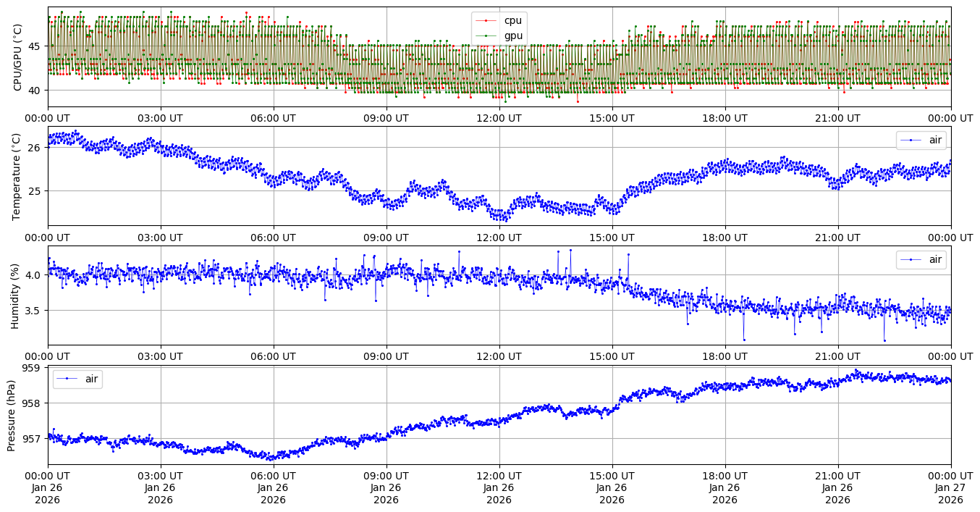The height and width of the screenshot is (512, 980).
Task: Click 06:00 UT tick under the Temperature plot
Action: pyautogui.click(x=273, y=237)
